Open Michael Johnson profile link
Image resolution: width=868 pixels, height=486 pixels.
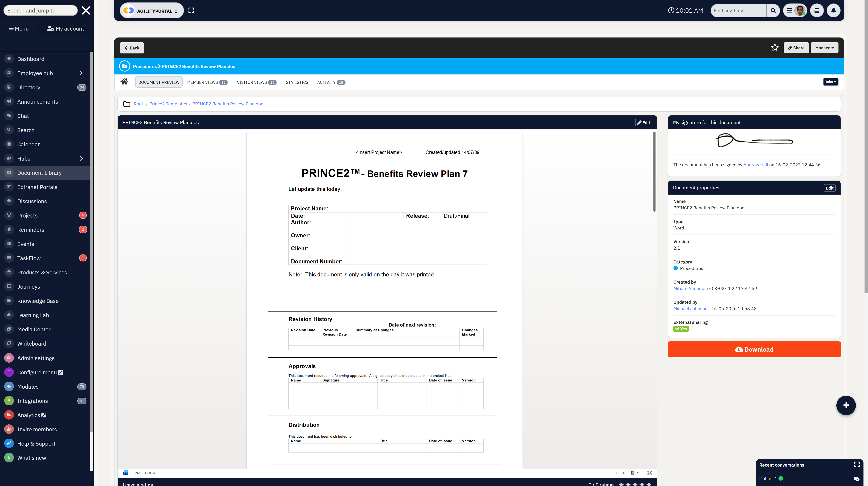[x=690, y=308]
